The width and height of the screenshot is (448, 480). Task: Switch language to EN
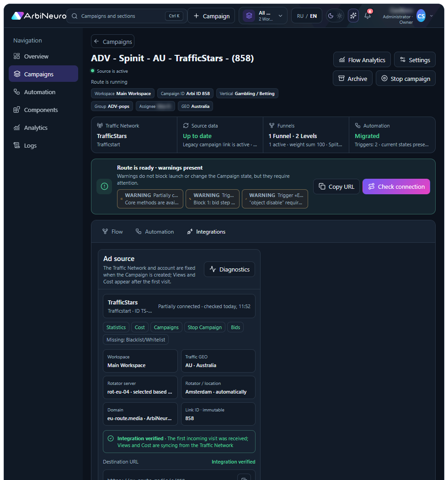(x=313, y=16)
